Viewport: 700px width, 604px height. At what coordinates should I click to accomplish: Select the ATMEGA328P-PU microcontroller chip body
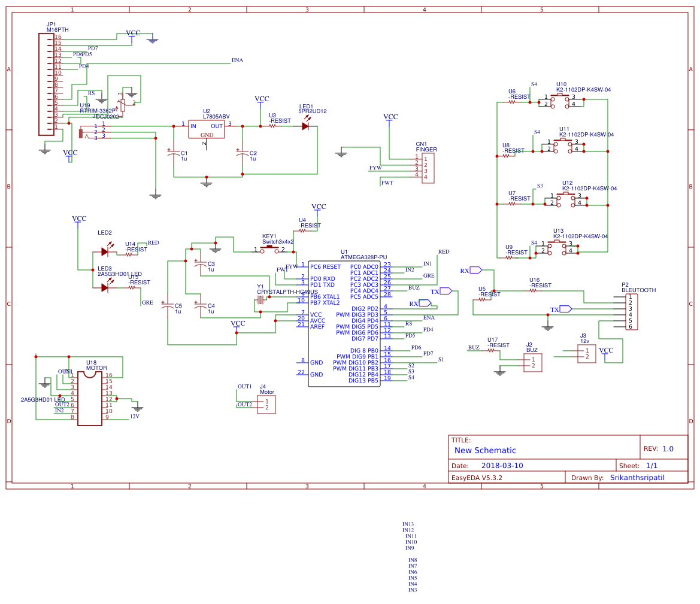pos(344,323)
